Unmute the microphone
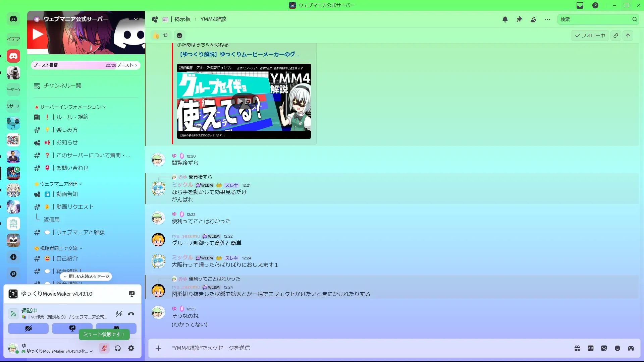This screenshot has height=362, width=644. (x=104, y=348)
